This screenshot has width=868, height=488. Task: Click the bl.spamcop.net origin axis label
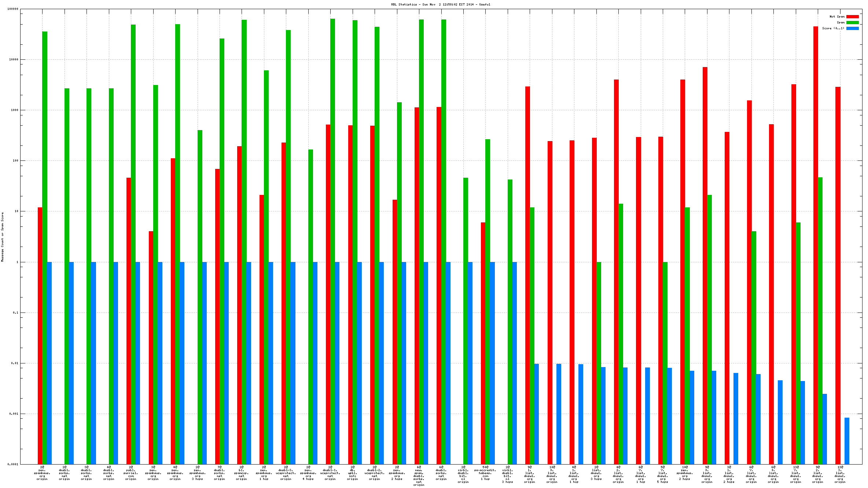pos(242,473)
